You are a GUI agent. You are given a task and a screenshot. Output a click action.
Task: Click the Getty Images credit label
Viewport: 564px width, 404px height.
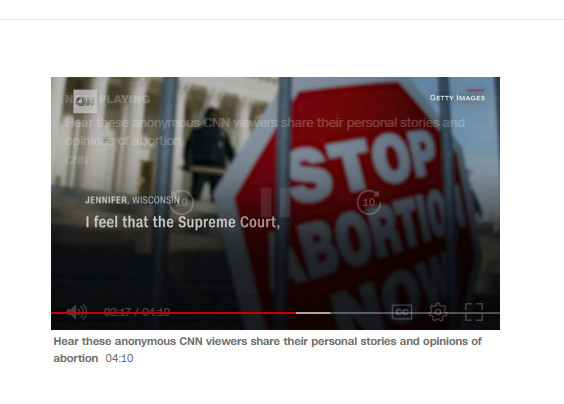(x=457, y=98)
